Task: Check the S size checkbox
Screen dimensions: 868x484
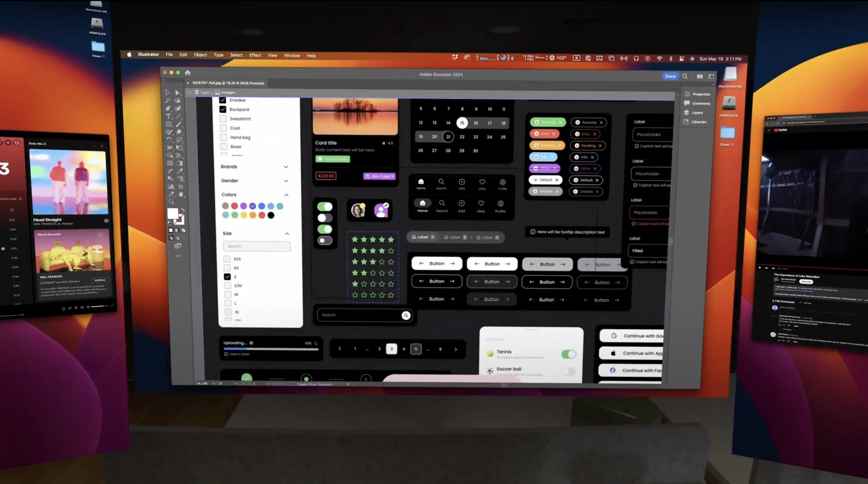Action: point(227,277)
